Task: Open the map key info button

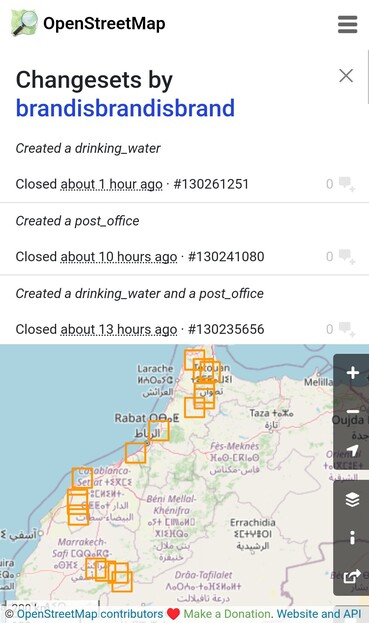Action: pos(352,538)
